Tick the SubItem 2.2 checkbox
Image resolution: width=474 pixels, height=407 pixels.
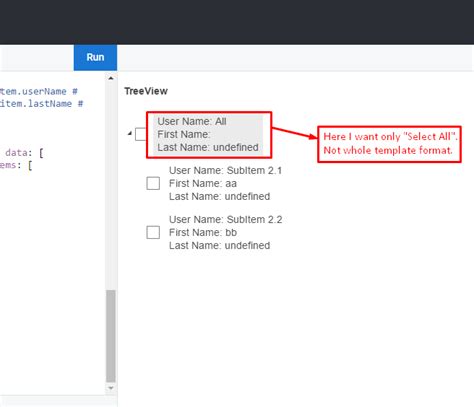pyautogui.click(x=153, y=232)
